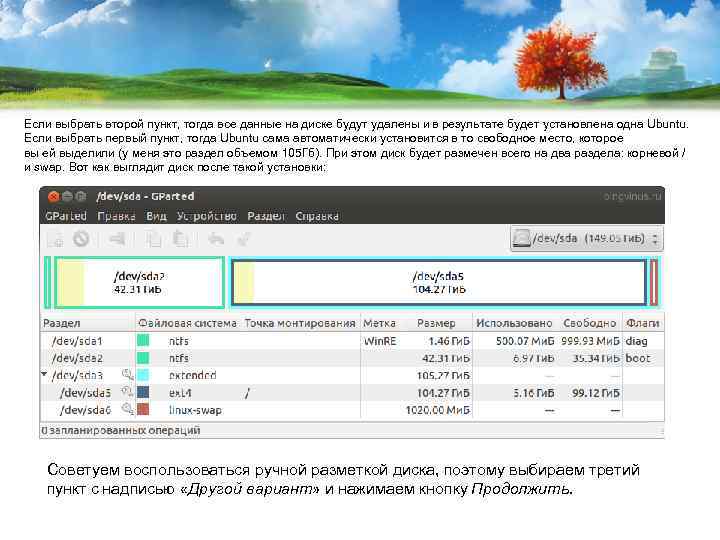Click the disk drive icon in device selector

point(522,238)
